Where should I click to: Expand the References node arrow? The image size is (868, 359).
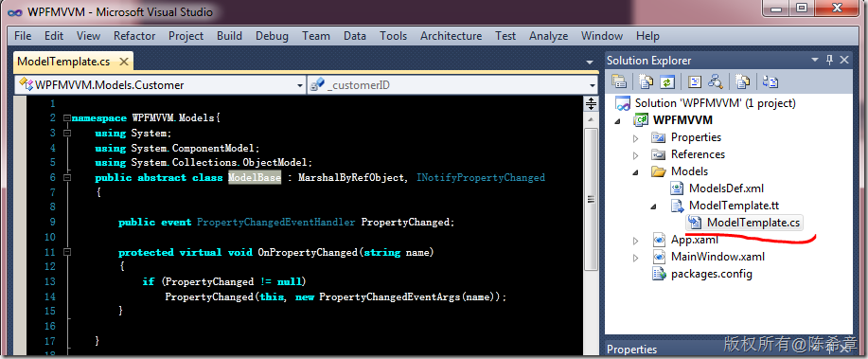click(x=635, y=155)
